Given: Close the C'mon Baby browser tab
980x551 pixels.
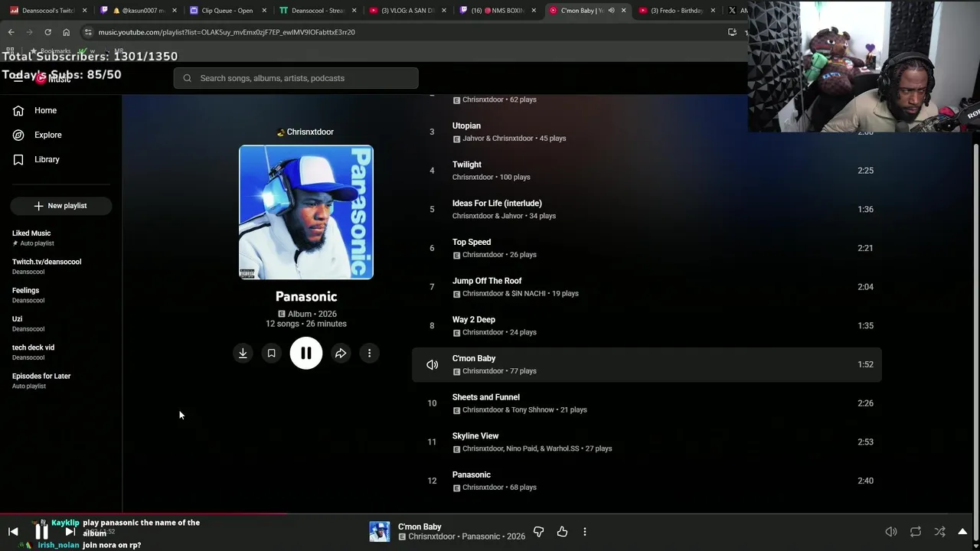Looking at the screenshot, I should click(623, 11).
